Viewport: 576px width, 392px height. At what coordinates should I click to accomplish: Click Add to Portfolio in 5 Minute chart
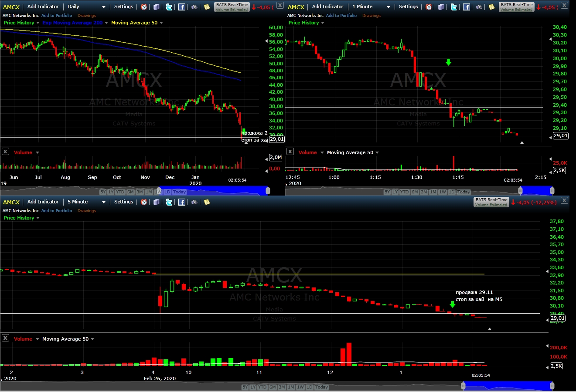pyautogui.click(x=57, y=211)
